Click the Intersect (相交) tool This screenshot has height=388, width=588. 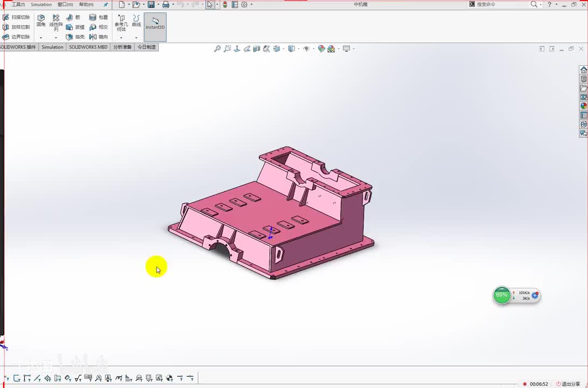click(x=98, y=27)
